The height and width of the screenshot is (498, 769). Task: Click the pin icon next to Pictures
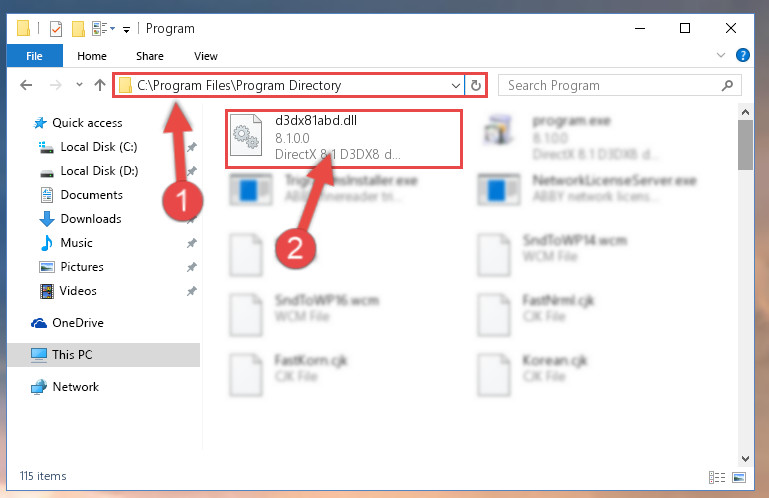click(x=192, y=267)
